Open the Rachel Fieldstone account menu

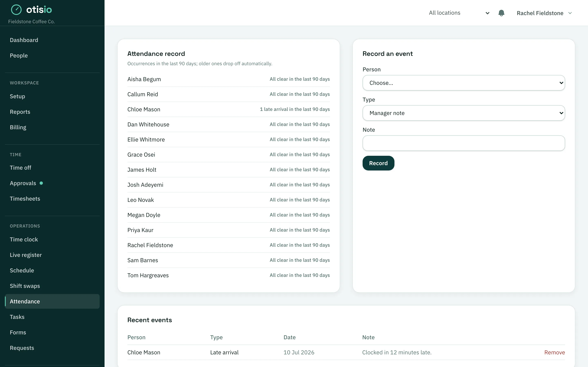(544, 13)
